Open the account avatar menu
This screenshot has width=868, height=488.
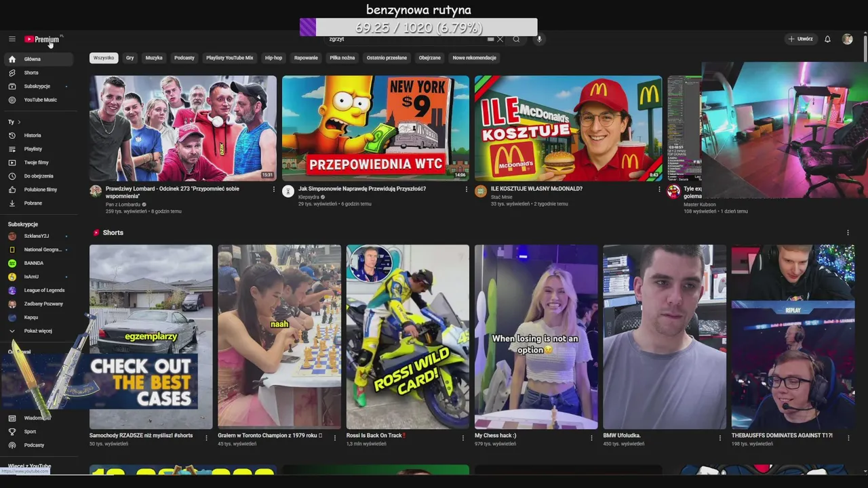pyautogui.click(x=847, y=39)
